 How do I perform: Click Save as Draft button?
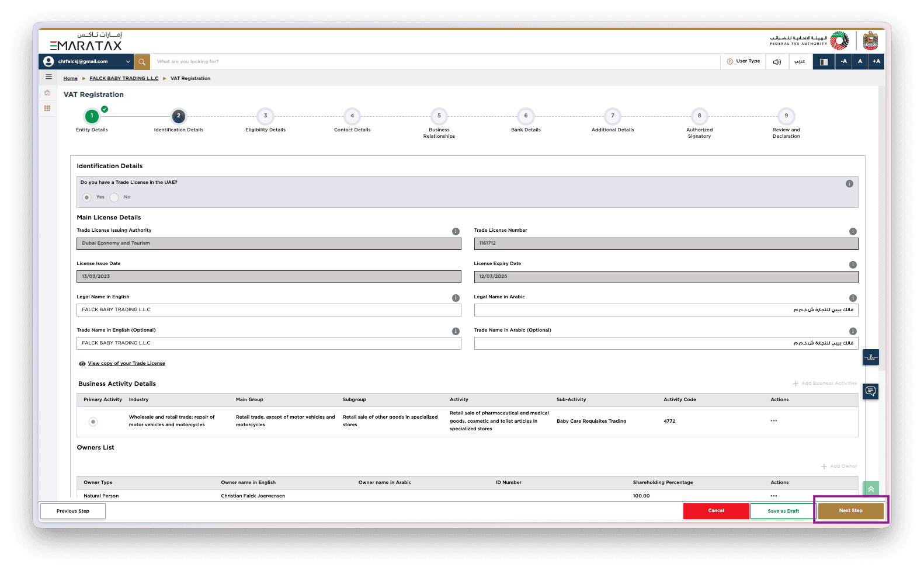[783, 511]
